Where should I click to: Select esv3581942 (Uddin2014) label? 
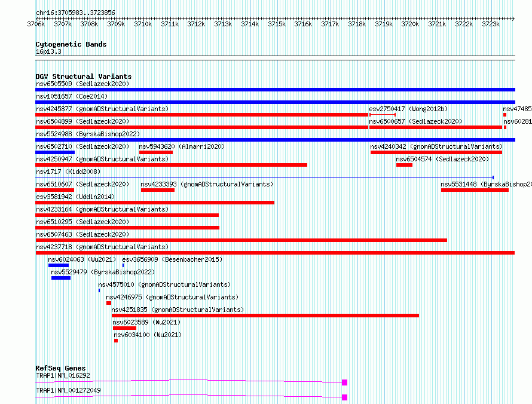(x=75, y=197)
